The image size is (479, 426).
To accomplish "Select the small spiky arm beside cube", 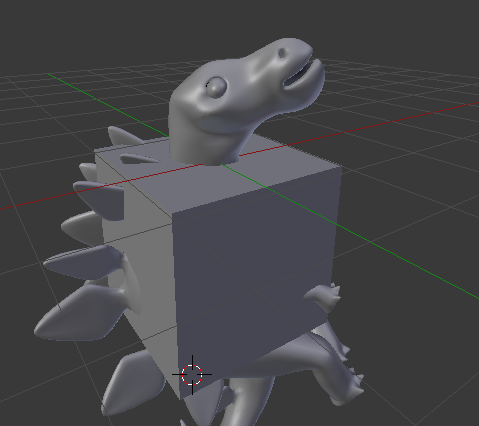I will [323, 298].
